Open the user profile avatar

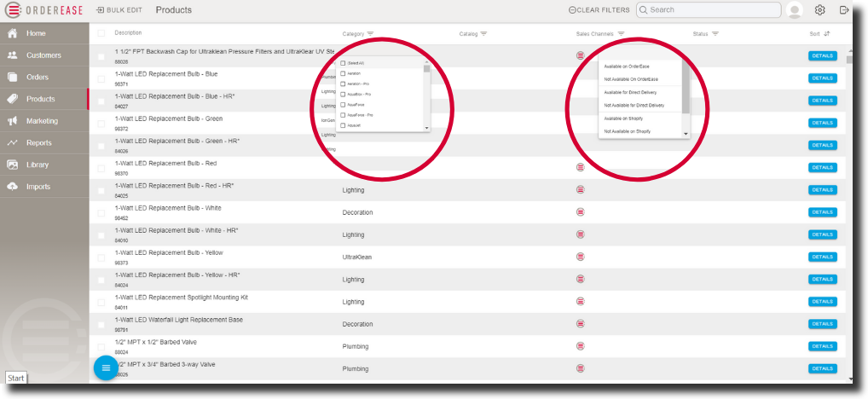point(795,10)
